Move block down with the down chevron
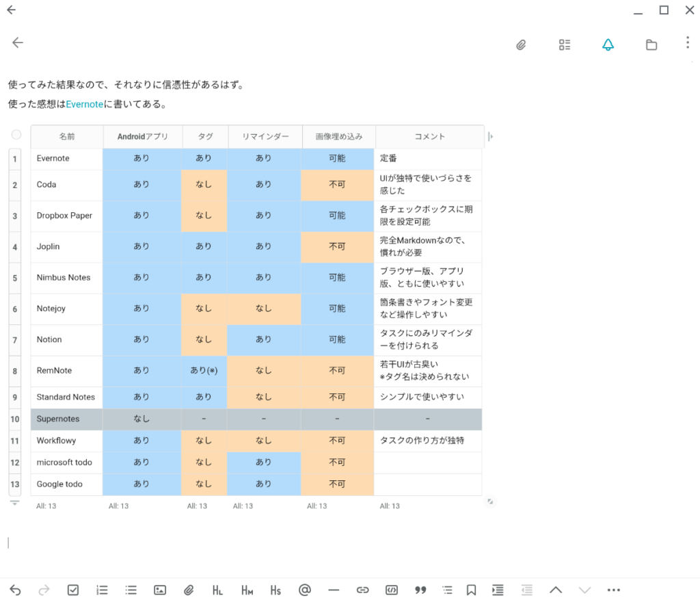Viewport: 700px width, 600px height. click(585, 590)
